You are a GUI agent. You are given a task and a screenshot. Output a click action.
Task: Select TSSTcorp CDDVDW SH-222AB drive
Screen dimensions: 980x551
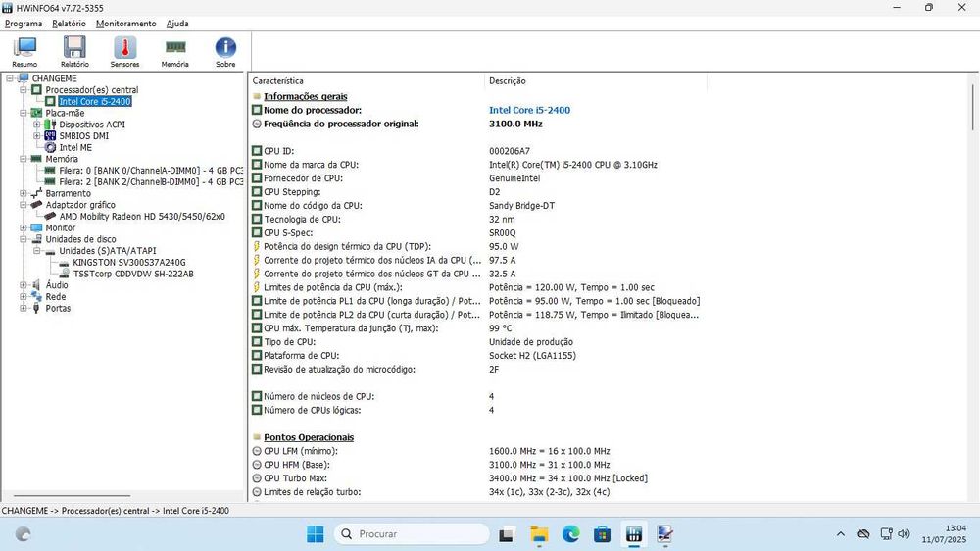(x=133, y=274)
